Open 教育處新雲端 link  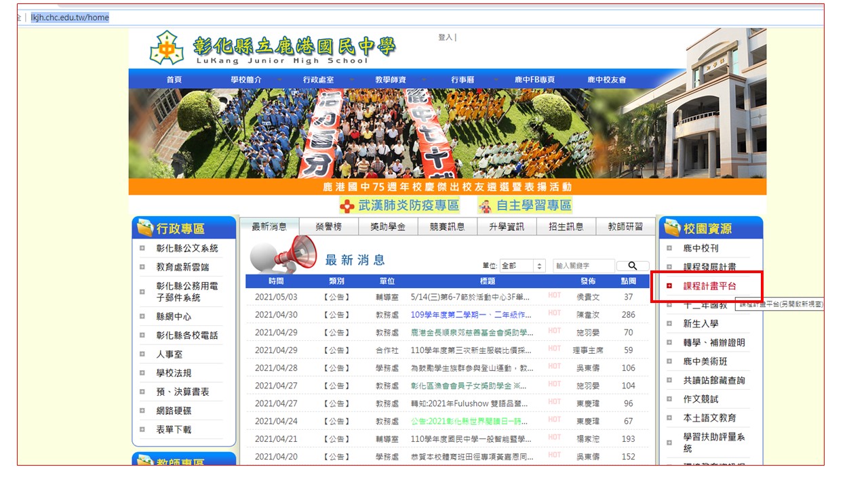182,267
